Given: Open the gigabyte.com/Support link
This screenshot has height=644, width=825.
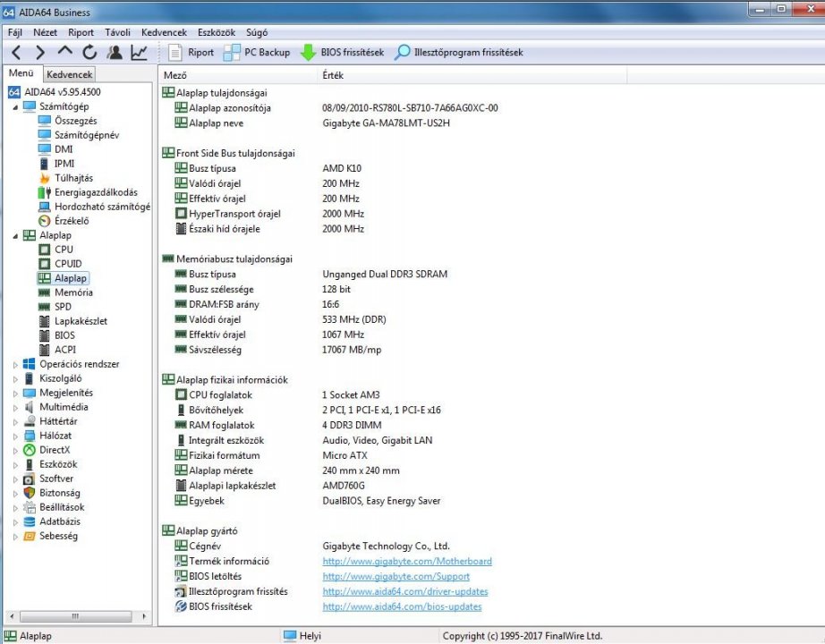Looking at the screenshot, I should click(396, 576).
